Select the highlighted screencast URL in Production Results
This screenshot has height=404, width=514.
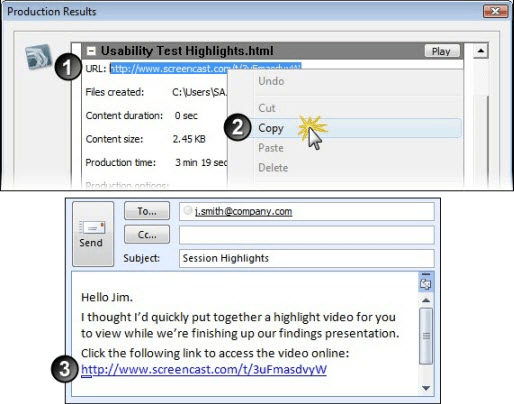pyautogui.click(x=206, y=68)
